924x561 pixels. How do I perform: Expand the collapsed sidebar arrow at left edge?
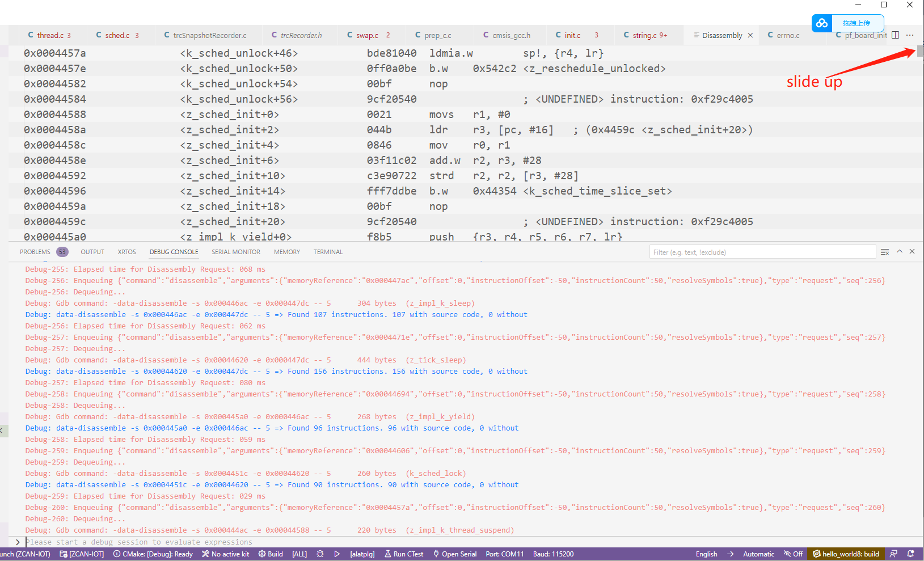click(3, 431)
